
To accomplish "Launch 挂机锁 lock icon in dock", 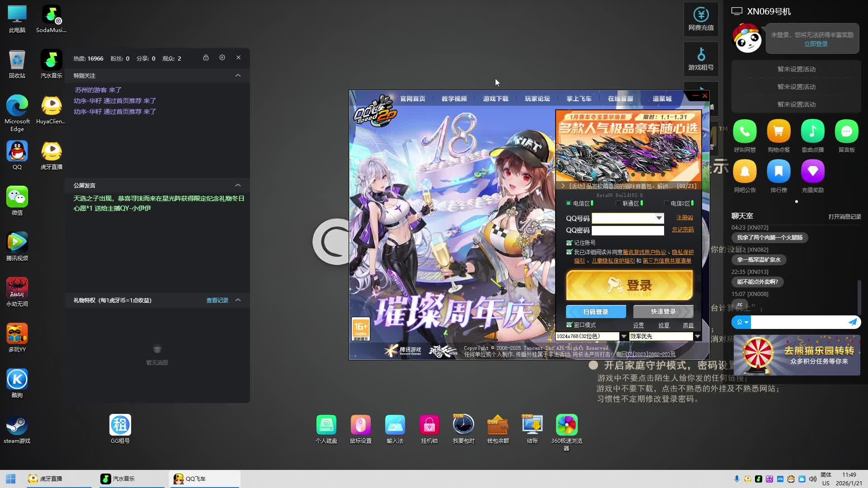I will point(429,425).
